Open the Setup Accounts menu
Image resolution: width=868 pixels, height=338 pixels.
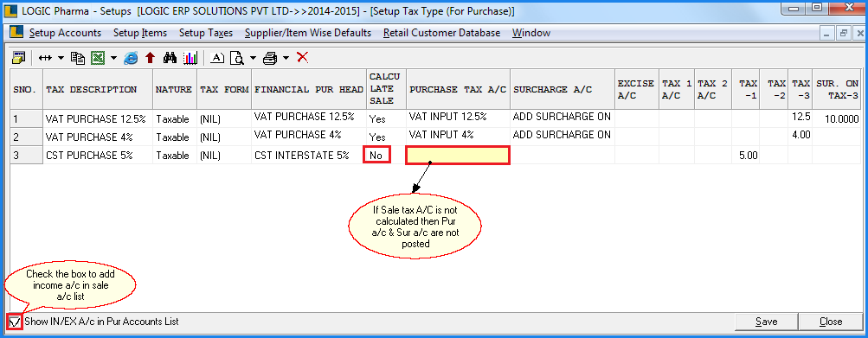click(65, 33)
